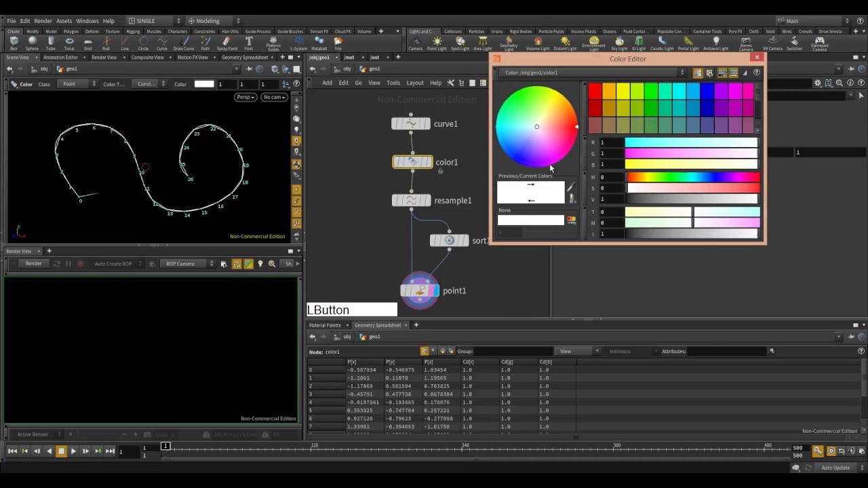Screen dimensions: 868x488
Task: Open the Persp viewport menu
Action: pyautogui.click(x=245, y=97)
